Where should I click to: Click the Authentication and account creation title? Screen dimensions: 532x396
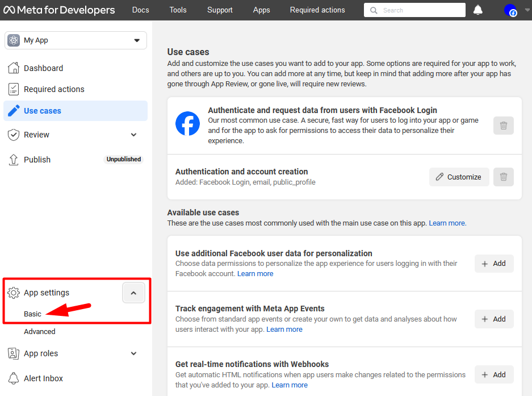[x=241, y=172]
